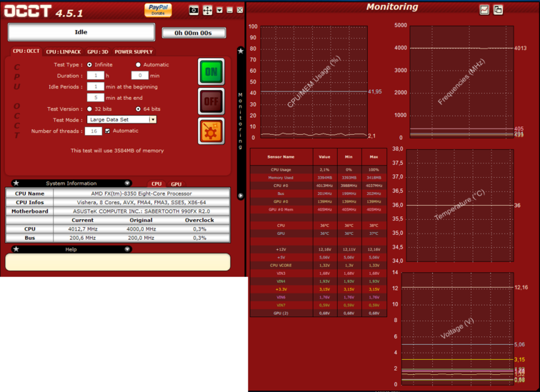Take a screenshot with the camera icon
540x392 pixels.
[194, 10]
